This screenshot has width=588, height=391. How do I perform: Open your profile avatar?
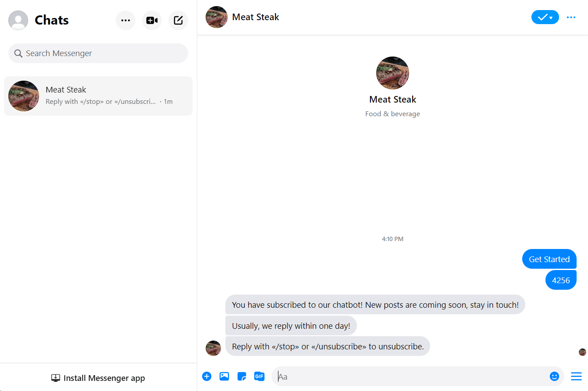(18, 20)
